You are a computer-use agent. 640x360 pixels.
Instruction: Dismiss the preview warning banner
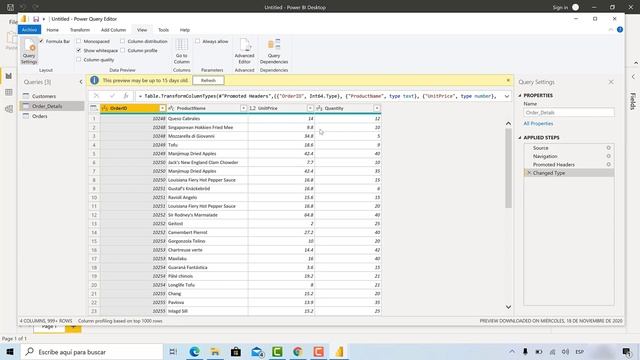pos(508,80)
